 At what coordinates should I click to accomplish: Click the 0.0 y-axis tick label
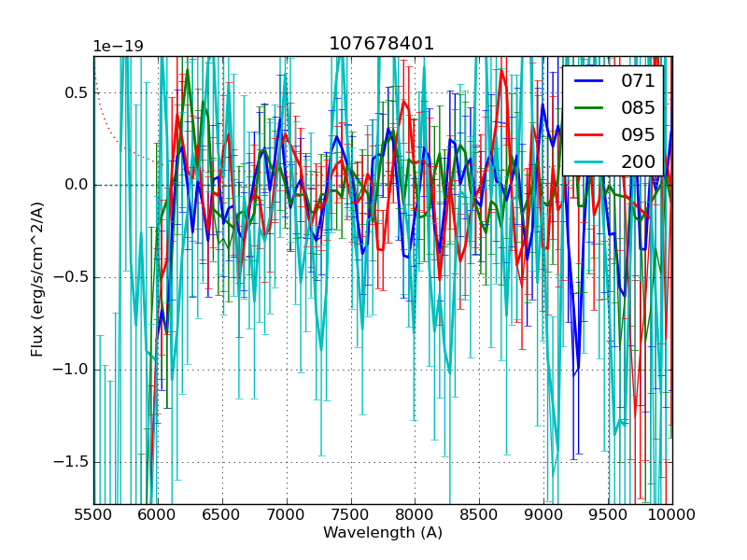click(76, 185)
